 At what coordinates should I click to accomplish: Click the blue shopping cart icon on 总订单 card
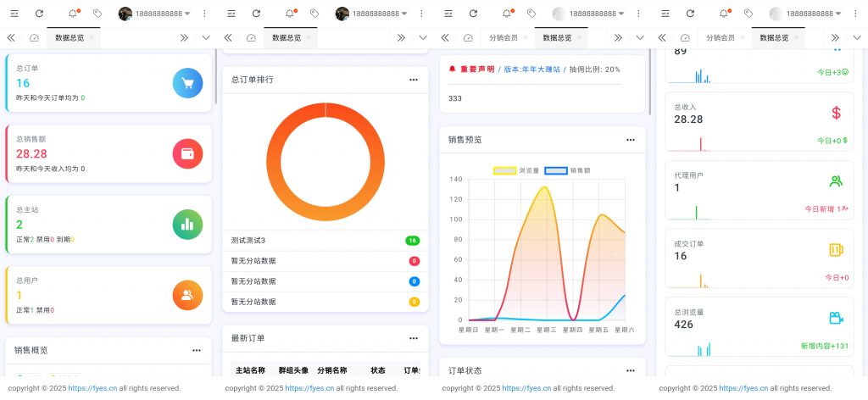(x=187, y=83)
